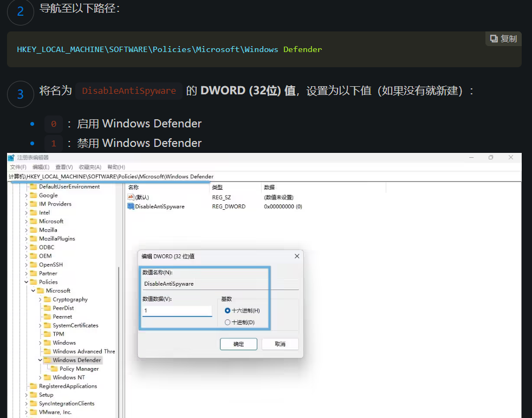Click the 取消 cancel button
This screenshot has height=418, width=532.
point(280,344)
